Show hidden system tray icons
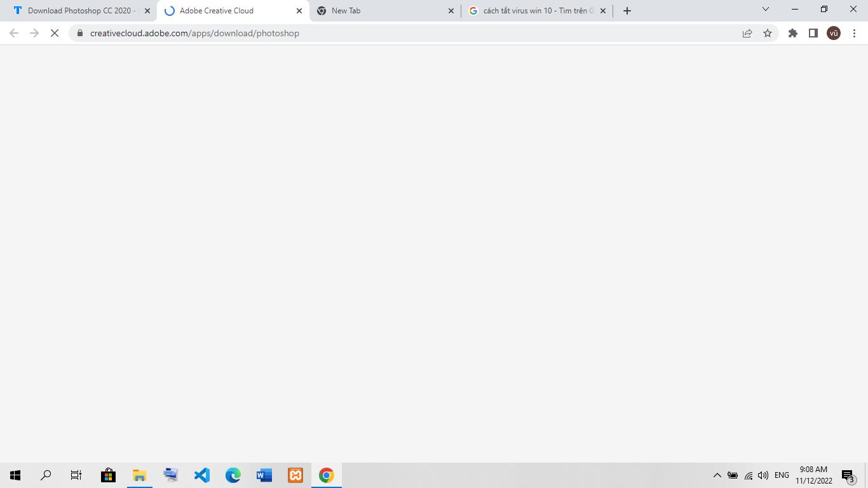 click(x=717, y=475)
